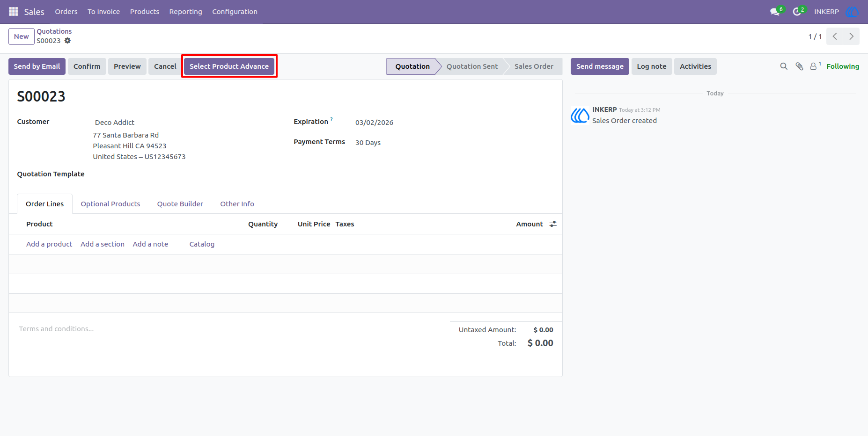Viewport: 868px width, 436px height.
Task: Switch to the Optional Products tab
Action: [110, 204]
